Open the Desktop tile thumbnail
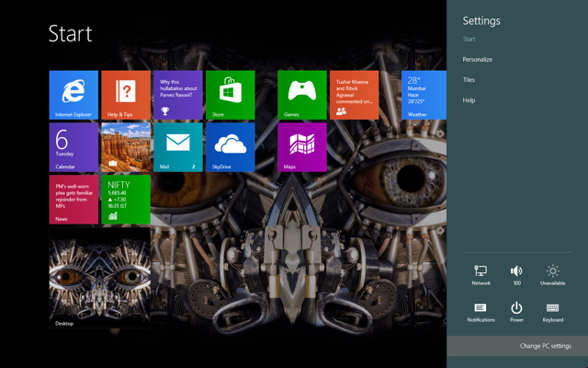 click(x=99, y=280)
